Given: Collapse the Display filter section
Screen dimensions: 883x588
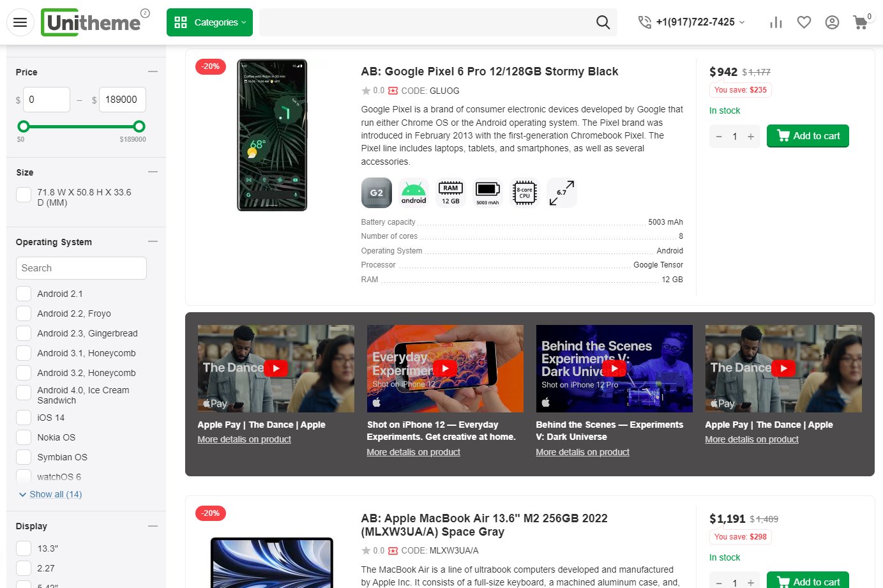Looking at the screenshot, I should click(153, 525).
